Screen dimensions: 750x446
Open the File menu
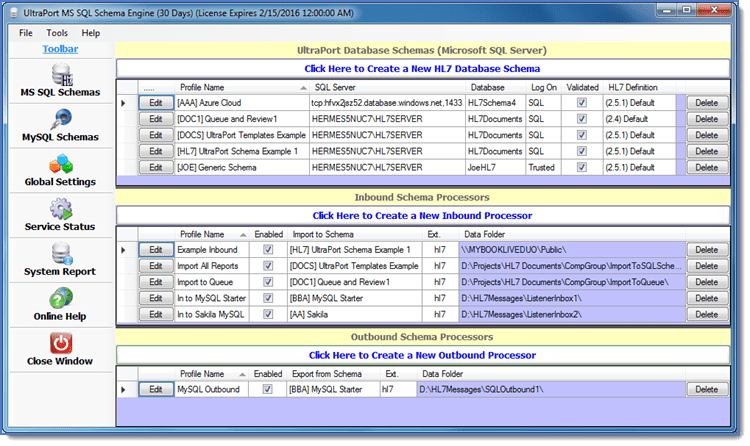point(26,33)
